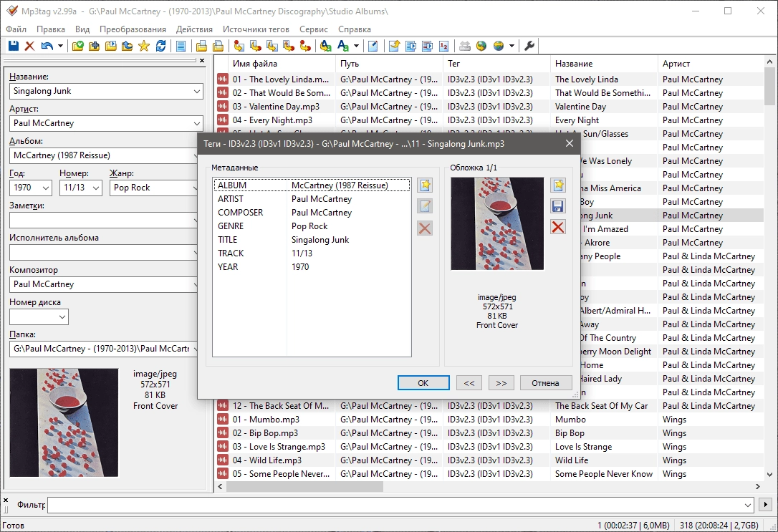Expand the tag sources globe dropdown arrow

(x=512, y=46)
